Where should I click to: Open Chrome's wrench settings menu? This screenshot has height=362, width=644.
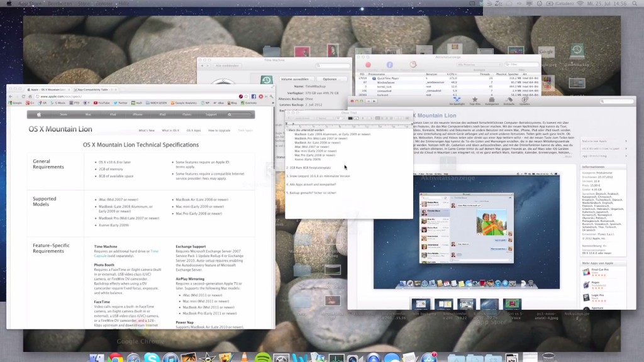coord(271,96)
